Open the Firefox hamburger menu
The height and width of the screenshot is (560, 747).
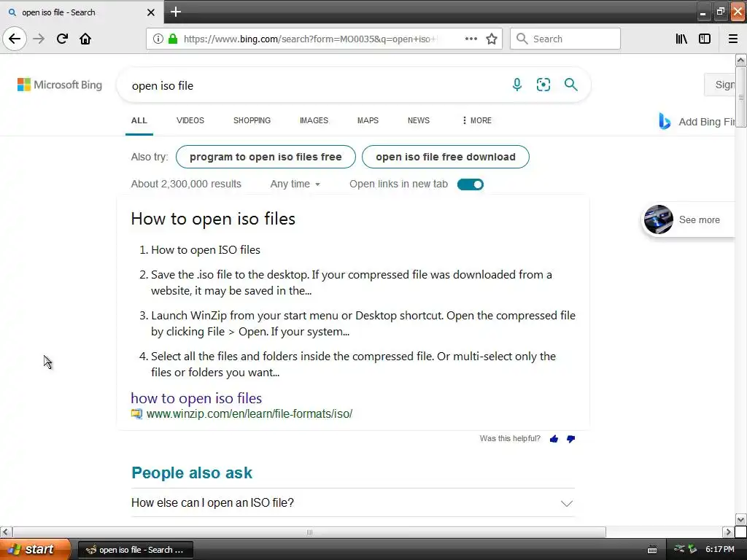click(x=733, y=39)
